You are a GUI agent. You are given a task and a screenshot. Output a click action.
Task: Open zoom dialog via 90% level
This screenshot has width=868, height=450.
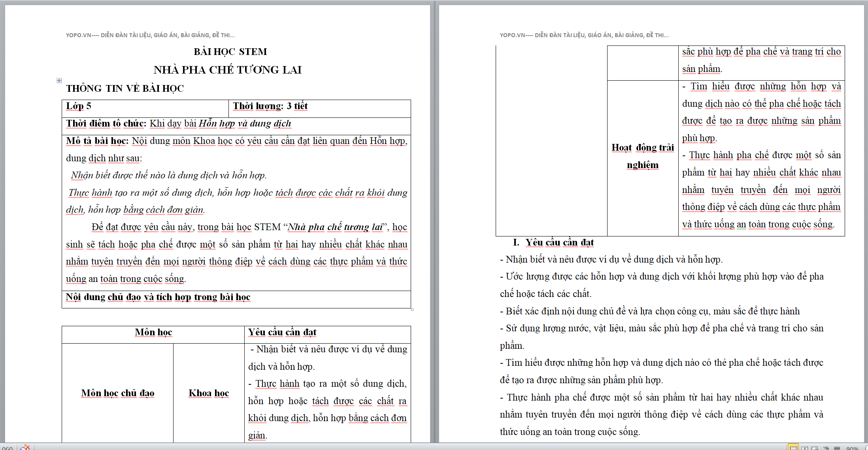852,448
